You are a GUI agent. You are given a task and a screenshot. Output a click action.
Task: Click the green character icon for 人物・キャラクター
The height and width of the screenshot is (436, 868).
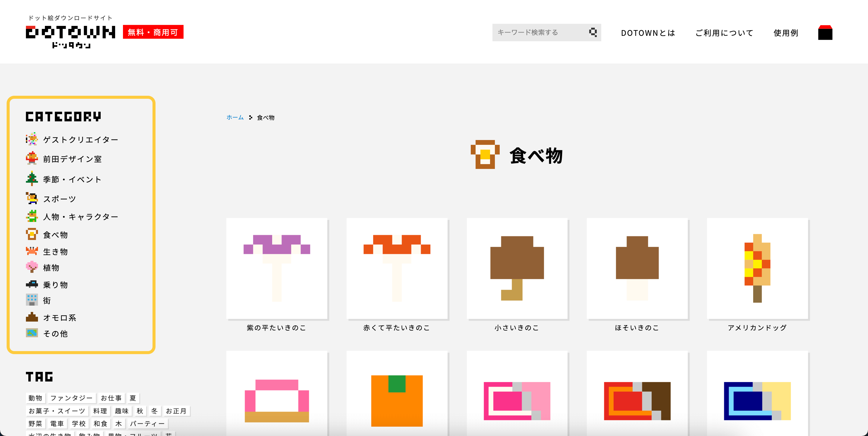point(32,216)
